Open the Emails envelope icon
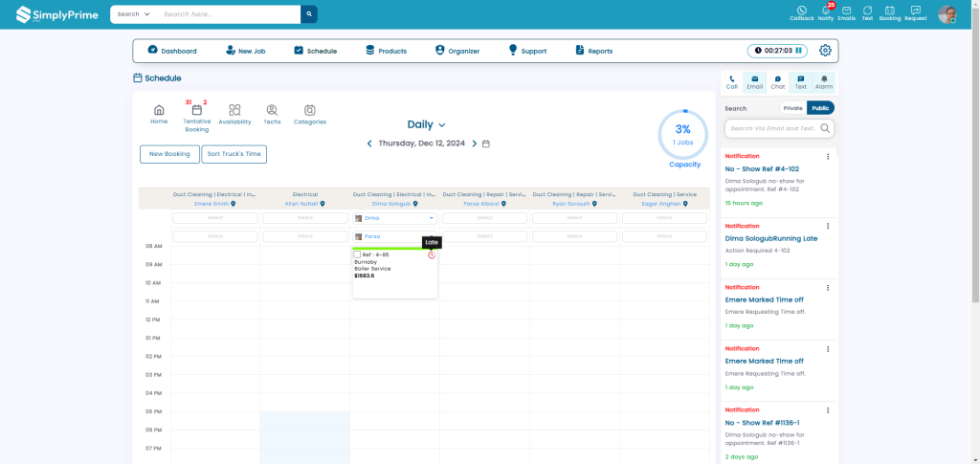980x464 pixels. [x=846, y=13]
